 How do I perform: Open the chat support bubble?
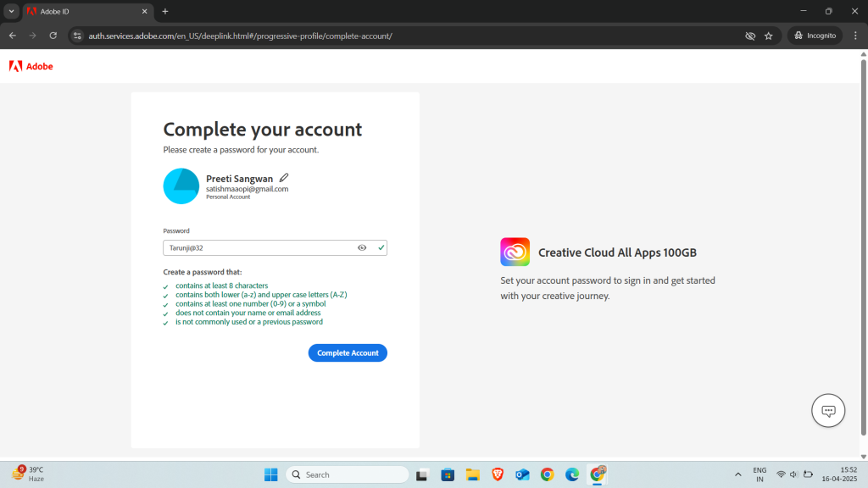[828, 411]
